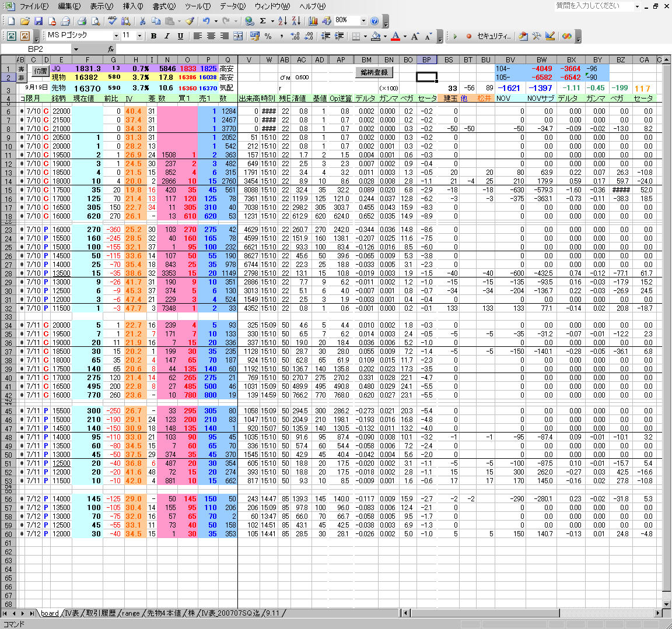Toggle center text alignment

(x=211, y=36)
